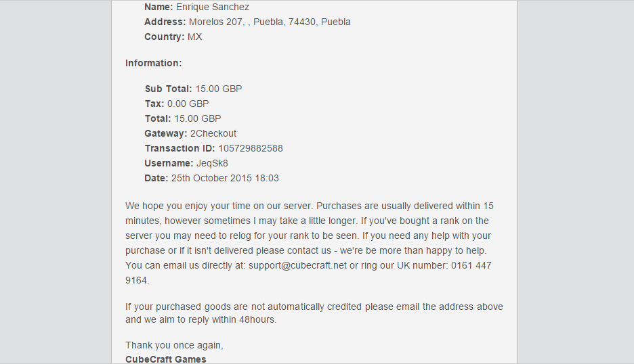Click the 'reply within 48hours' sentence
The image size is (634, 364).
coord(314,313)
